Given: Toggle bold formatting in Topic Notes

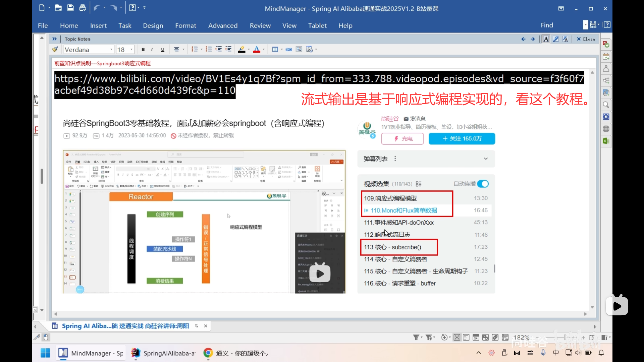Looking at the screenshot, I should tap(143, 50).
